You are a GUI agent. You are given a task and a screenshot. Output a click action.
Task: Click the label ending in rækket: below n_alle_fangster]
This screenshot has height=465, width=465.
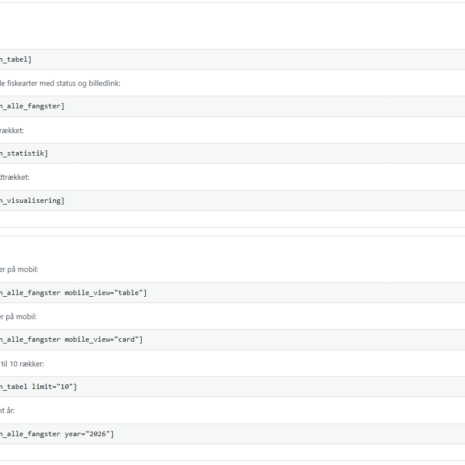pyautogui.click(x=12, y=130)
